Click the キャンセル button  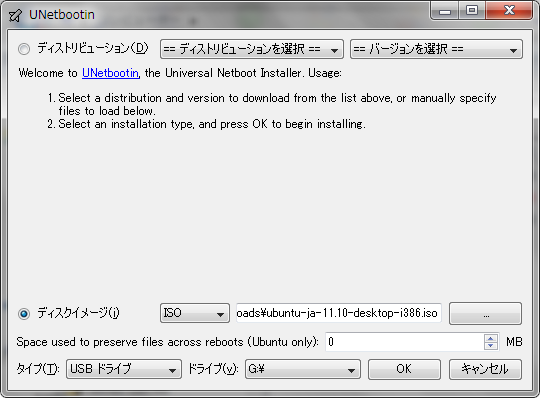486,369
